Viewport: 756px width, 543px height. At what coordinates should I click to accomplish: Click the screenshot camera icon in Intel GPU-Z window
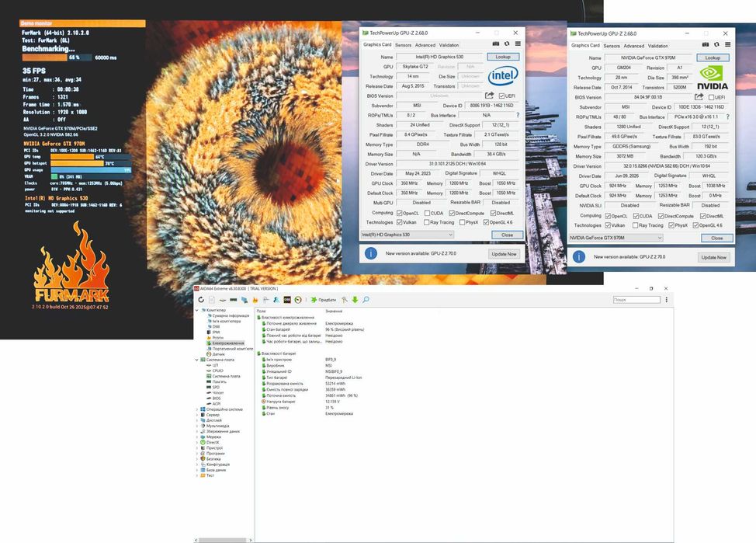point(496,44)
